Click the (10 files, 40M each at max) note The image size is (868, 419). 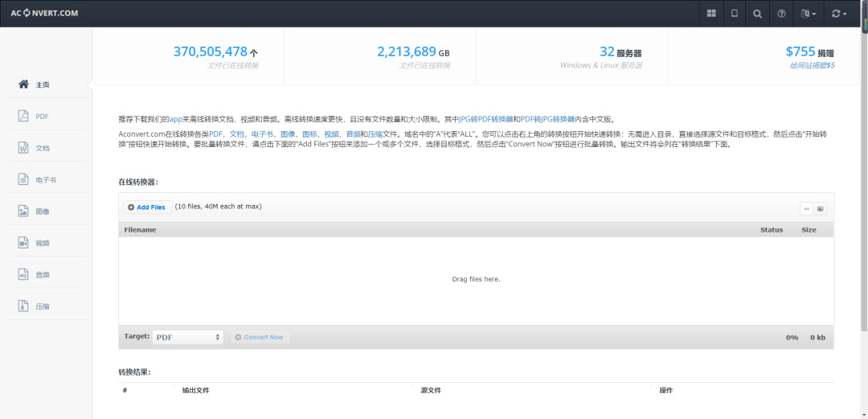point(218,207)
